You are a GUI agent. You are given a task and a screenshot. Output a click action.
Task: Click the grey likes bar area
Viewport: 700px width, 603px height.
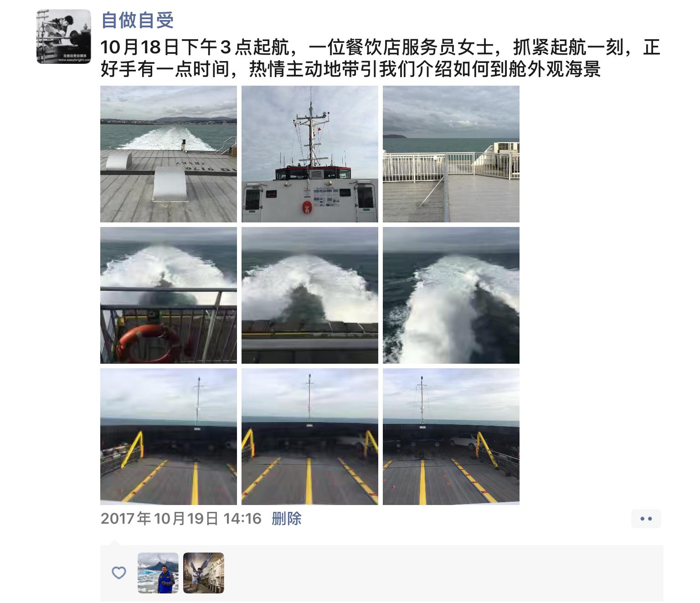coord(382,573)
